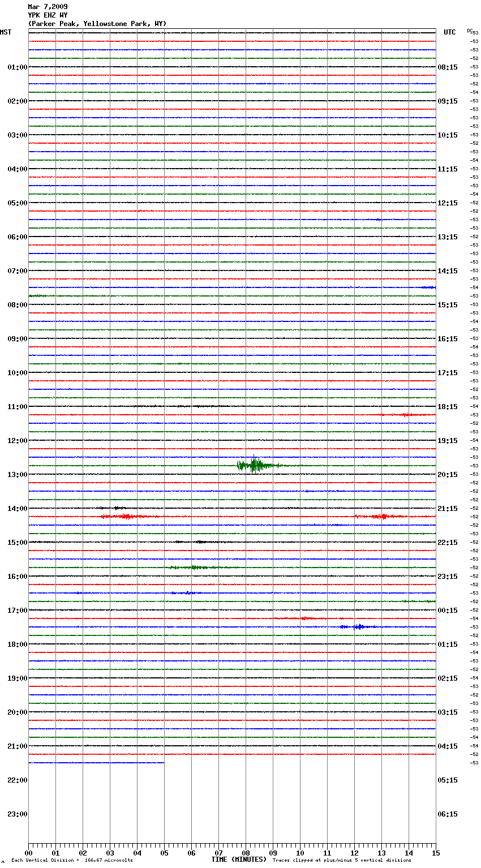Click the '23:00' MST time label
Image resolution: width=481 pixels, height=868 pixels.
(x=18, y=814)
